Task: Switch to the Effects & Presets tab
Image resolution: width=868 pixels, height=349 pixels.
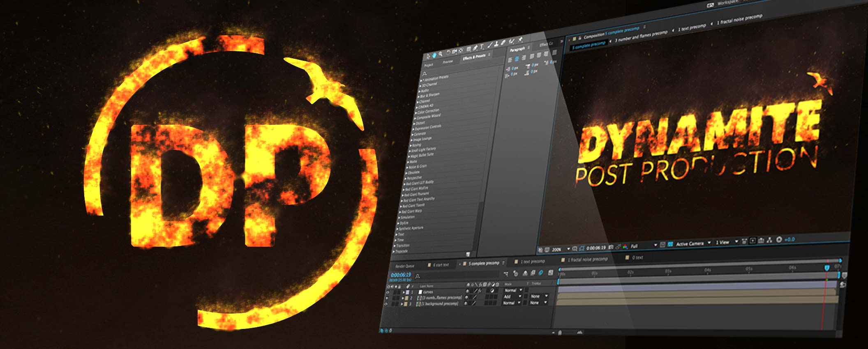Action: [x=474, y=57]
